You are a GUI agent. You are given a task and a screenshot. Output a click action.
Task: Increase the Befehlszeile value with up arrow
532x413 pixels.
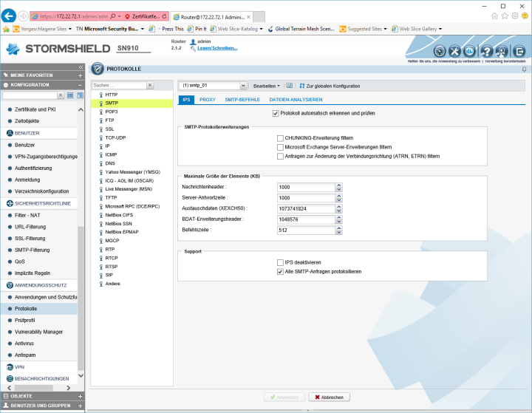click(338, 228)
